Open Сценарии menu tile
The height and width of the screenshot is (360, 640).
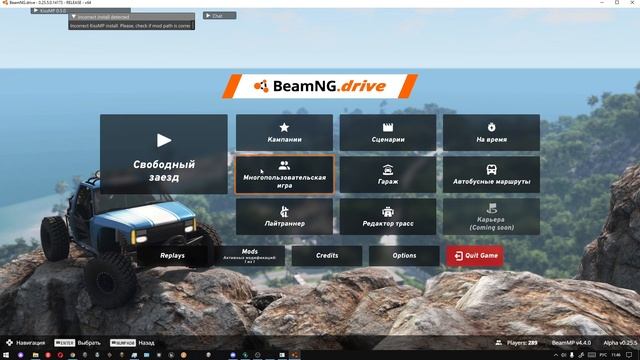pos(388,133)
